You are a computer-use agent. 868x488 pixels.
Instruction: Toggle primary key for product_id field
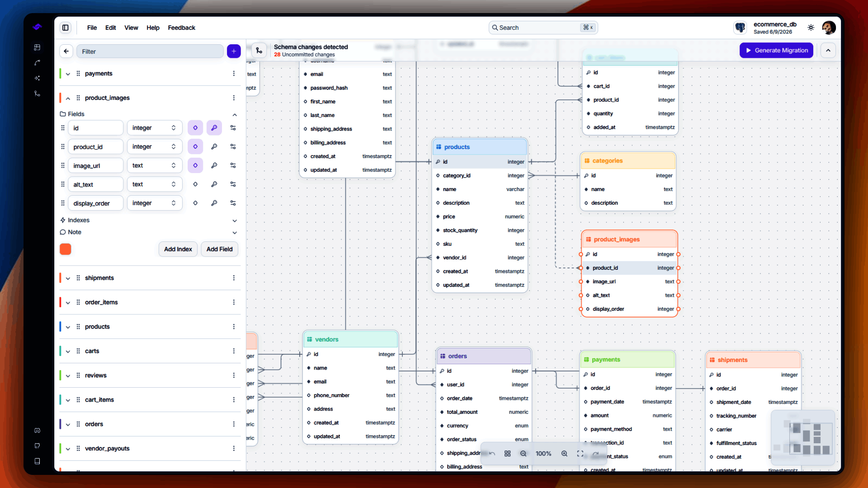pos(214,147)
